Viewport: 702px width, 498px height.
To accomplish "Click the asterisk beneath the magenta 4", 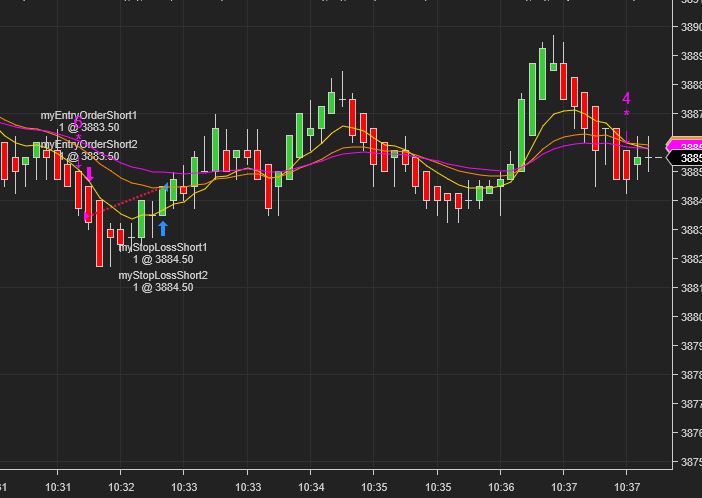I will [626, 114].
